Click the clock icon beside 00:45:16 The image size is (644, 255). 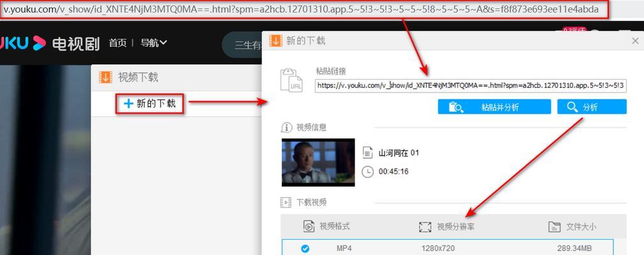click(367, 171)
